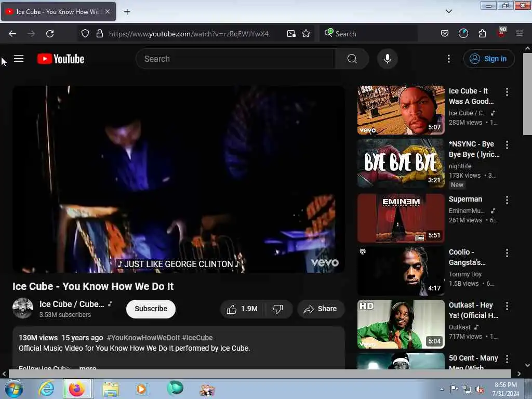Open Windows Explorer folder in taskbar
The width and height of the screenshot is (532, 399).
111,389
